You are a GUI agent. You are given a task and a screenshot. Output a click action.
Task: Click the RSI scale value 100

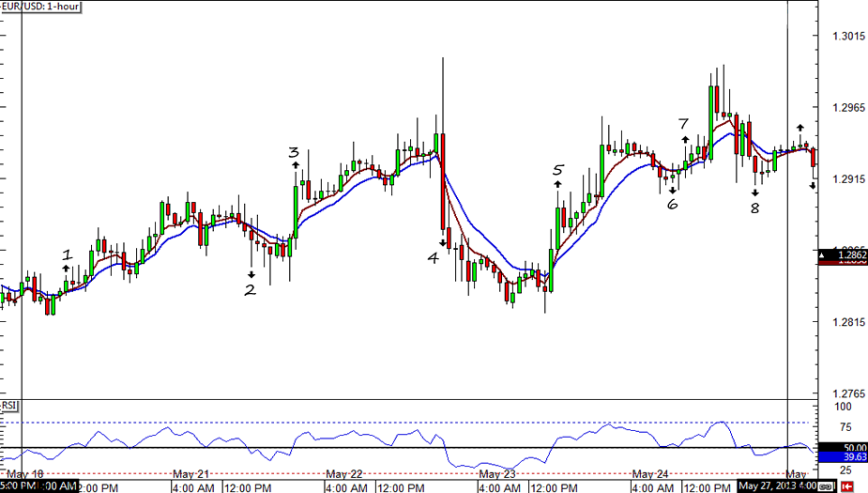843,407
